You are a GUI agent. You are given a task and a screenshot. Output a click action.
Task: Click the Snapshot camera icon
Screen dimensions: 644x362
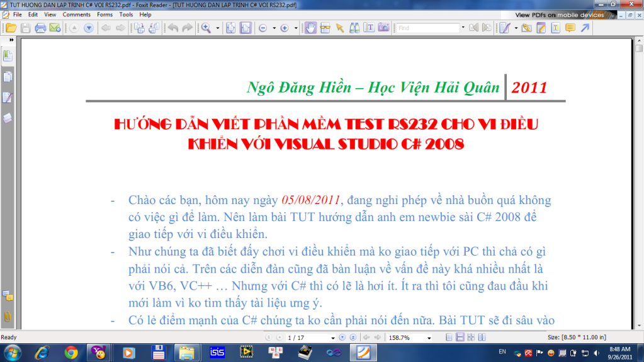tap(383, 28)
